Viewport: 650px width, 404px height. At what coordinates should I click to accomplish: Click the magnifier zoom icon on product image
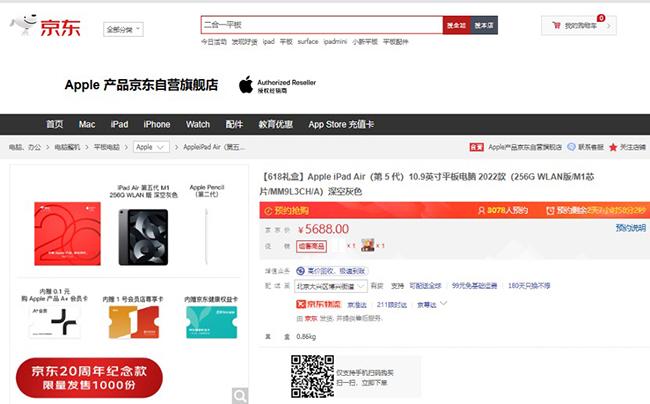pyautogui.click(x=240, y=396)
